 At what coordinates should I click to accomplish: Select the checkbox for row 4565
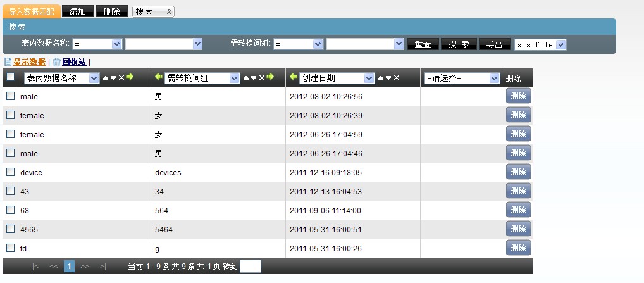10,229
